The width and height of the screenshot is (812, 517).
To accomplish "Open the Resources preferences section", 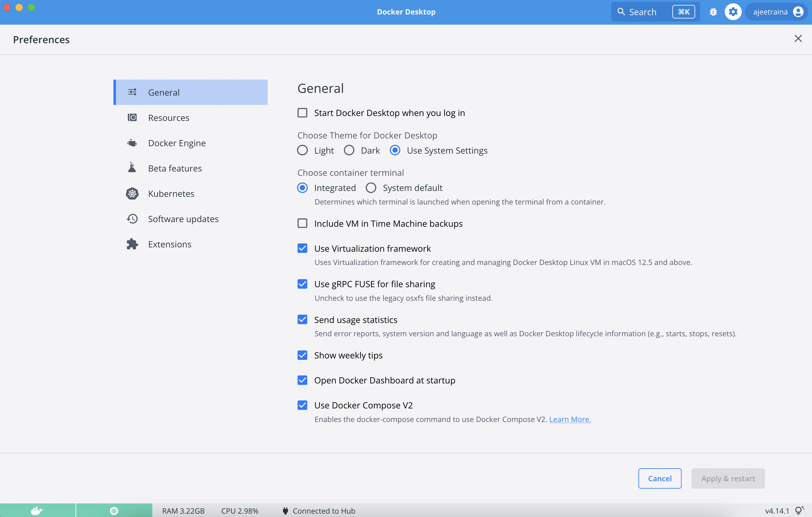I will pos(169,118).
